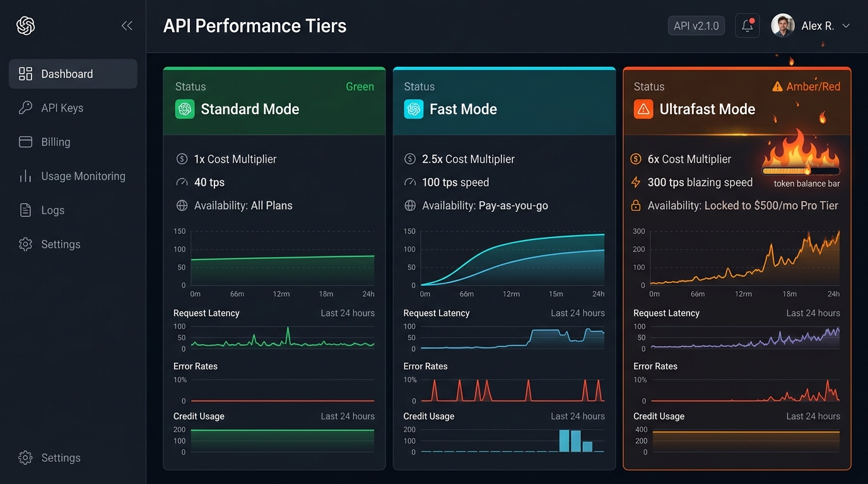Image resolution: width=868 pixels, height=484 pixels.
Task: Click the token balance bar
Action: click(801, 171)
